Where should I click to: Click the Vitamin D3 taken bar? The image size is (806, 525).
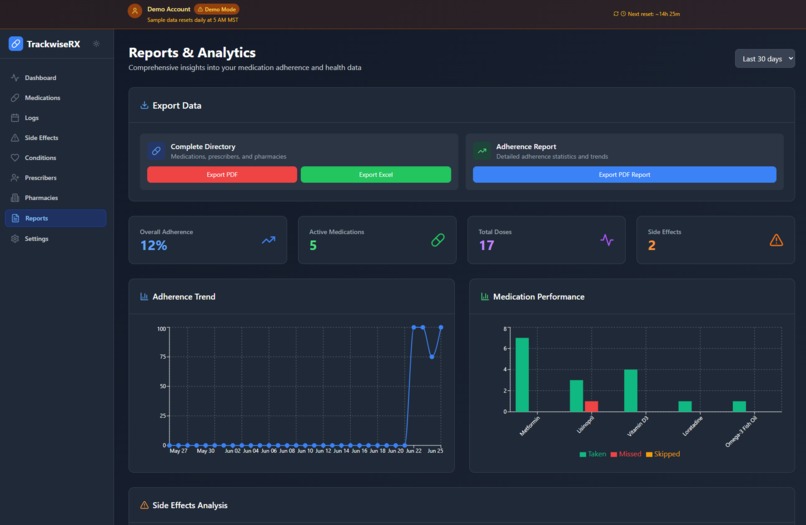coord(631,391)
